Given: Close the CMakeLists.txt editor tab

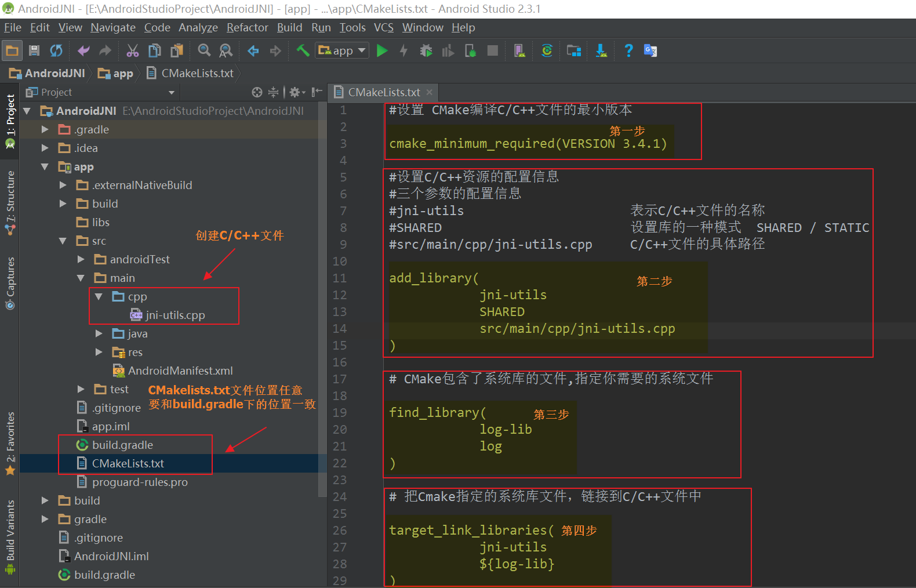Looking at the screenshot, I should click(x=430, y=92).
